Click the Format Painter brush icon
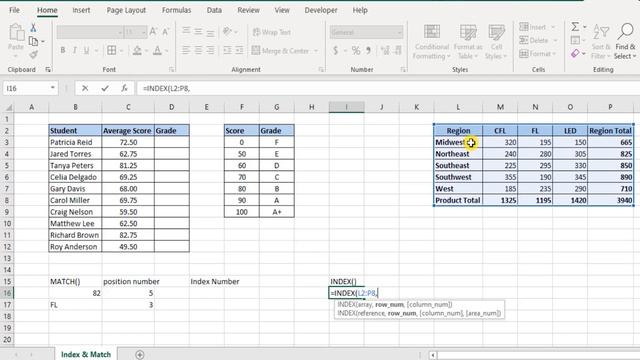 [33, 54]
